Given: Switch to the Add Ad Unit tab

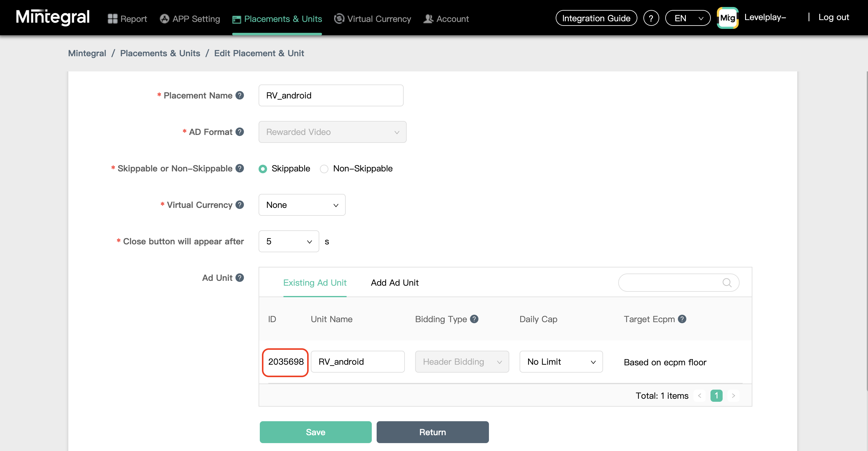Looking at the screenshot, I should click(x=395, y=283).
